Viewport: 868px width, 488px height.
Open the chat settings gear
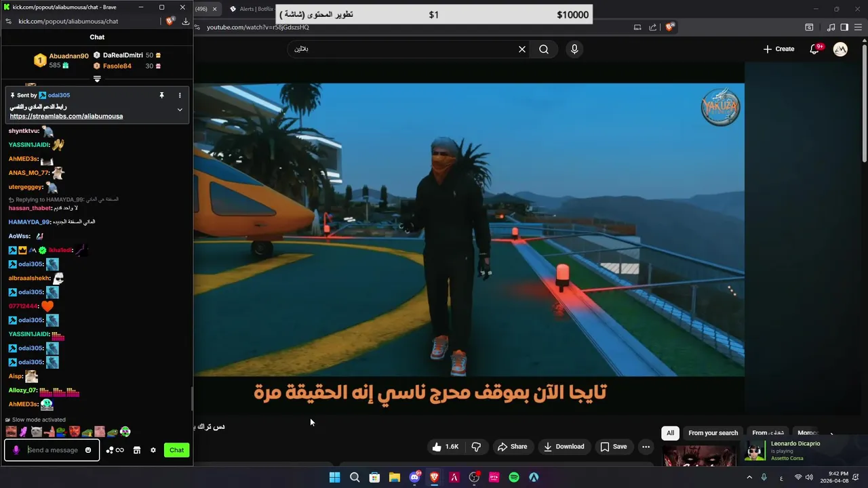(153, 450)
